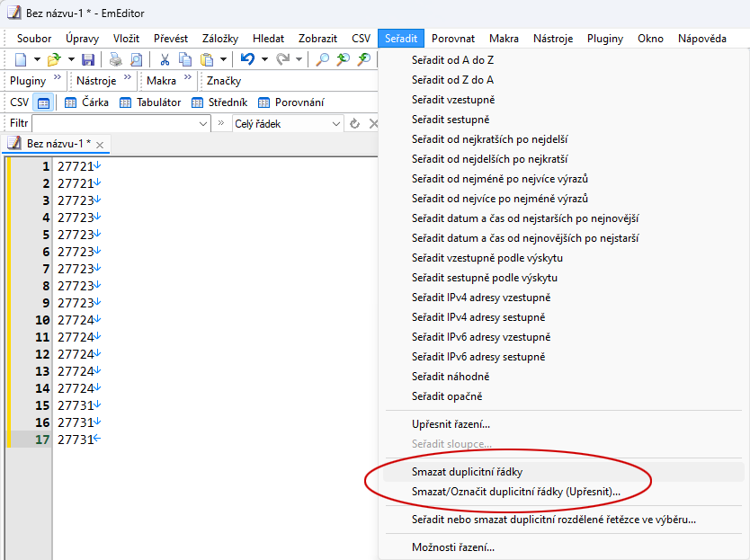The image size is (750, 560).
Task: Open the Undo history dropdown arrow
Action: pyautogui.click(x=264, y=60)
